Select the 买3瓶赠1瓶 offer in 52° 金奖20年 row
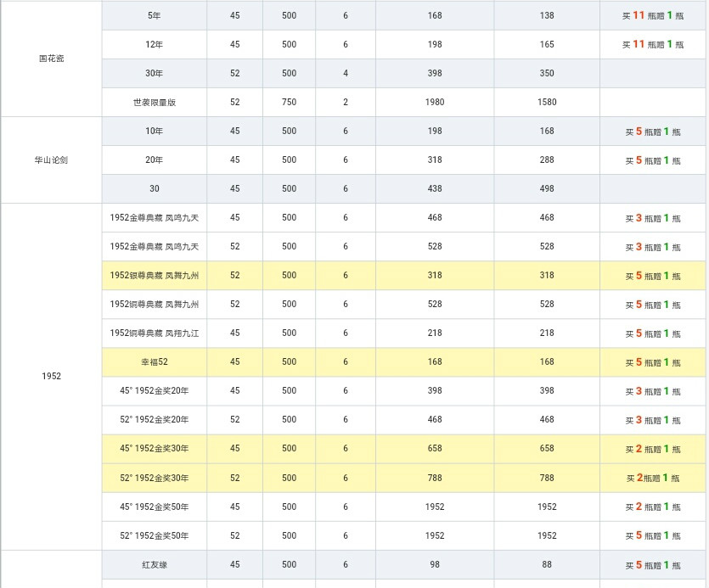Image resolution: width=709 pixels, height=588 pixels. 652,420
